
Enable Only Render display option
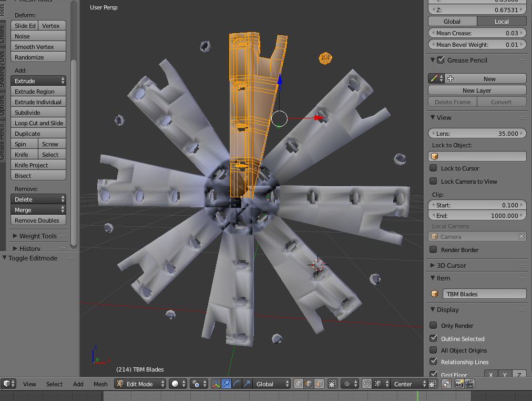(x=433, y=325)
